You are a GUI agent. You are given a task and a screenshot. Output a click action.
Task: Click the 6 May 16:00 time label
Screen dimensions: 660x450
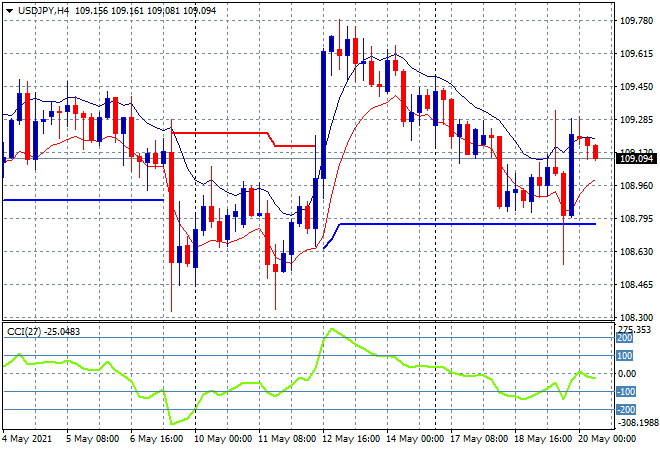coord(156,439)
